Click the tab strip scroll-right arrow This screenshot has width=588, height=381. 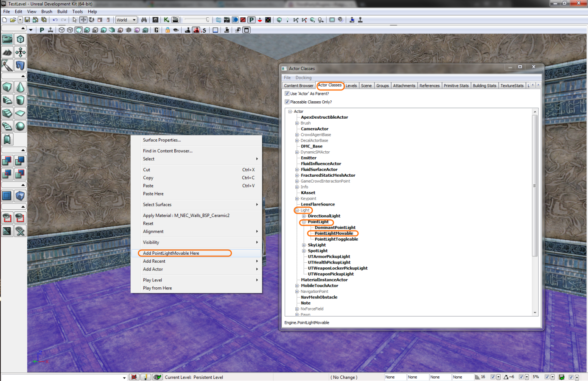click(538, 85)
